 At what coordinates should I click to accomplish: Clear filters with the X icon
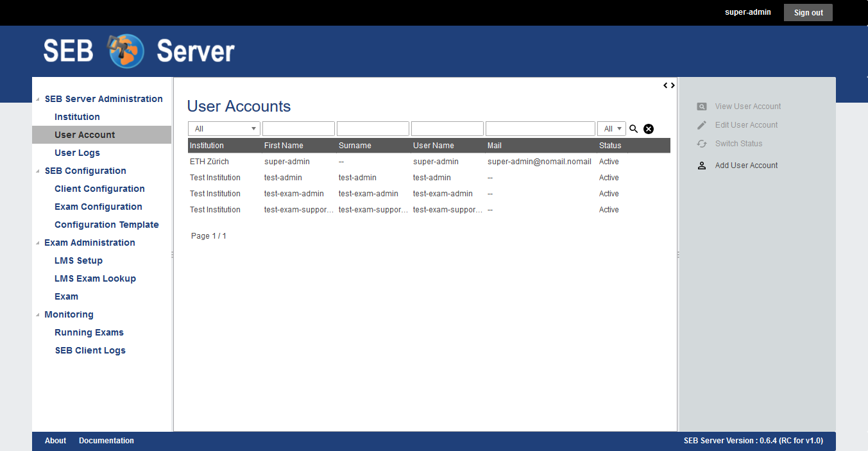[x=649, y=129]
